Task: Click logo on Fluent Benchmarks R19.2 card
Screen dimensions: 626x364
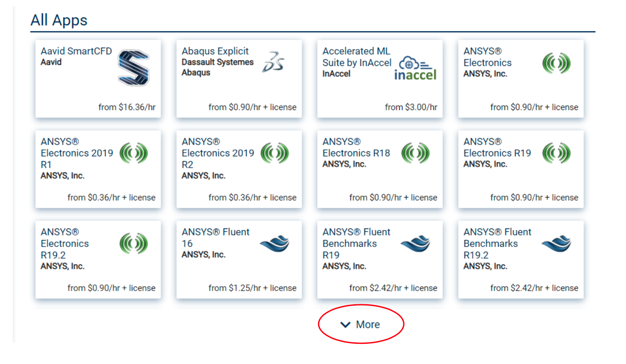Action: click(x=556, y=243)
